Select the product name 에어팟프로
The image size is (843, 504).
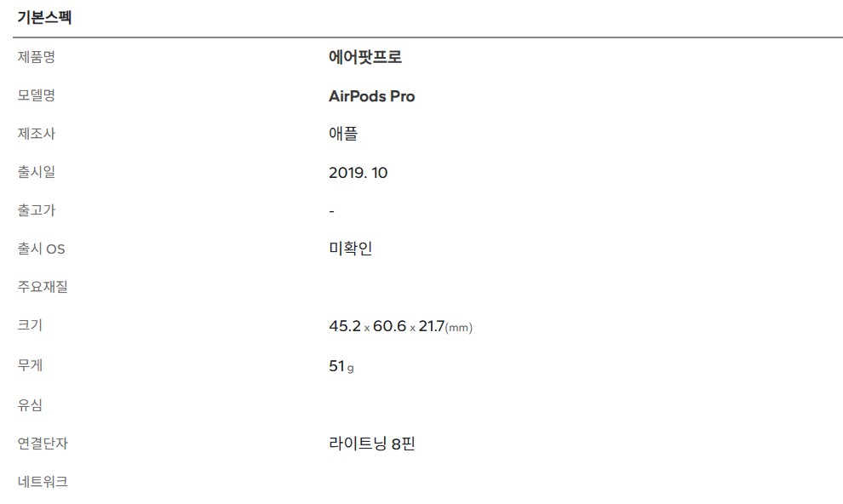364,58
